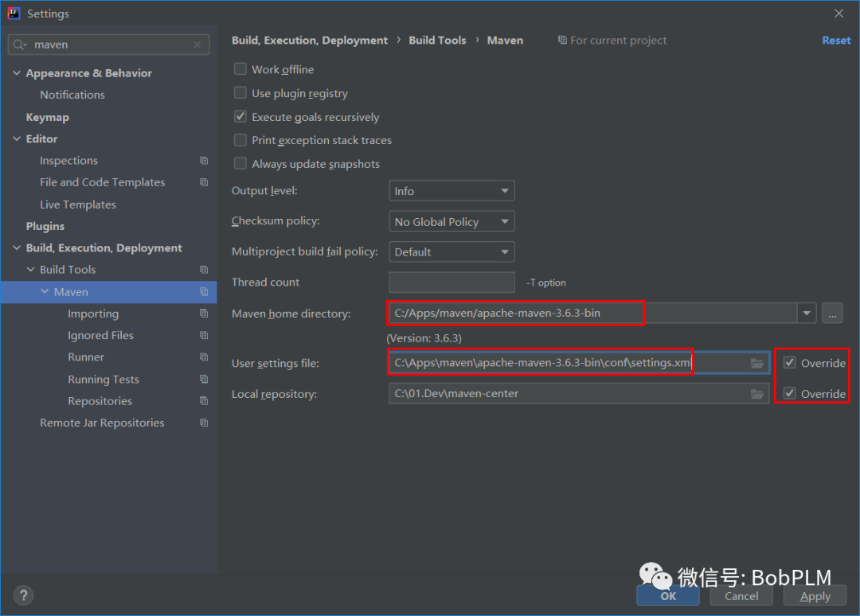Enable Always update snapshots checkbox
The height and width of the screenshot is (616, 860).
(x=240, y=163)
